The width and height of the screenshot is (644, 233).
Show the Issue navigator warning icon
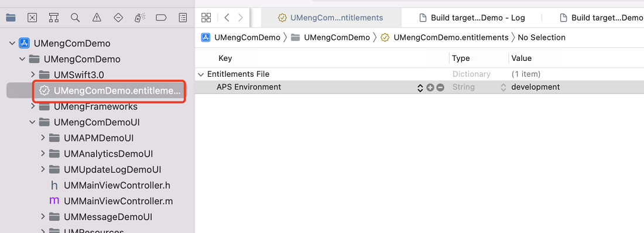pos(97,17)
